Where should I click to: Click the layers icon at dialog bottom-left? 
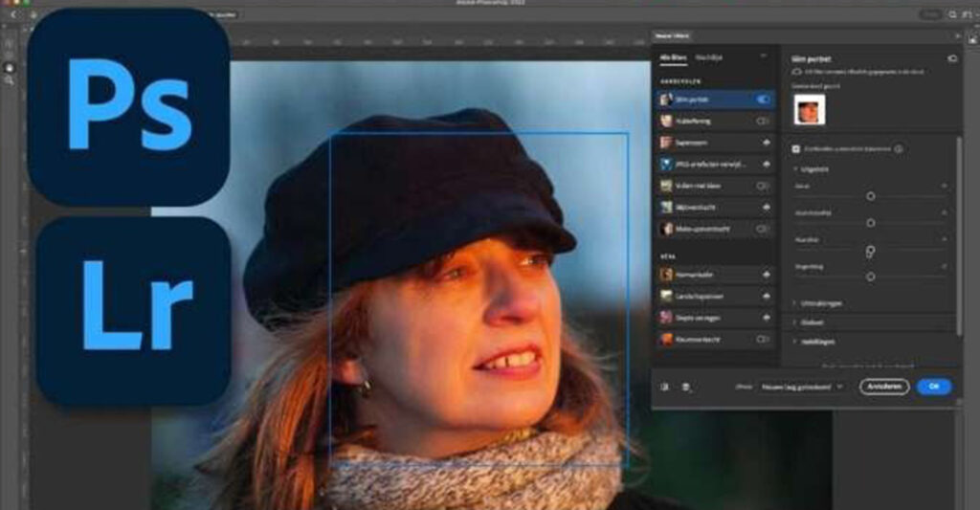(x=685, y=387)
